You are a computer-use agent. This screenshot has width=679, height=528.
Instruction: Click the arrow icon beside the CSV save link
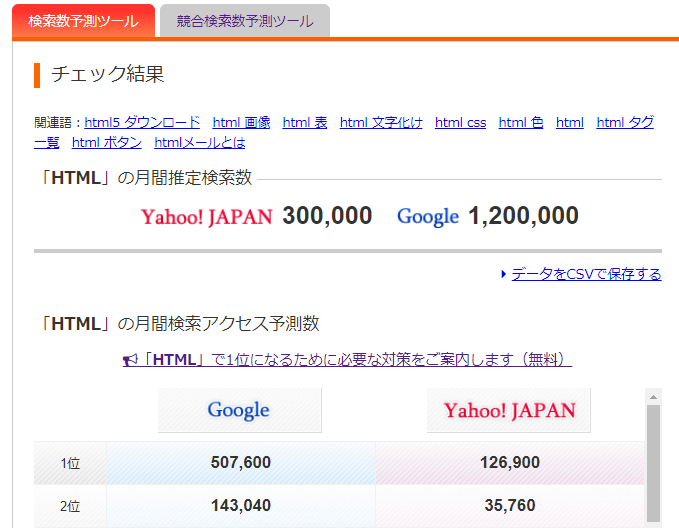tap(503, 274)
